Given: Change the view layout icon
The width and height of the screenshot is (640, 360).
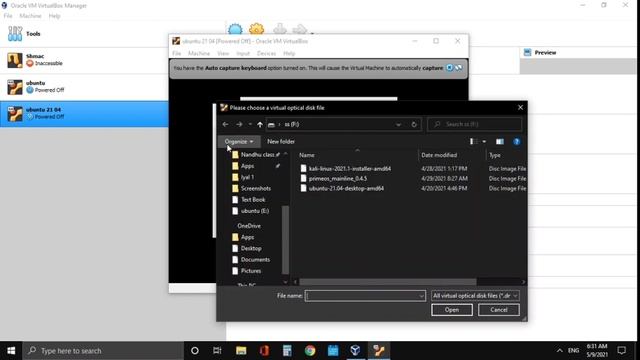Looking at the screenshot, I should pyautogui.click(x=473, y=142).
